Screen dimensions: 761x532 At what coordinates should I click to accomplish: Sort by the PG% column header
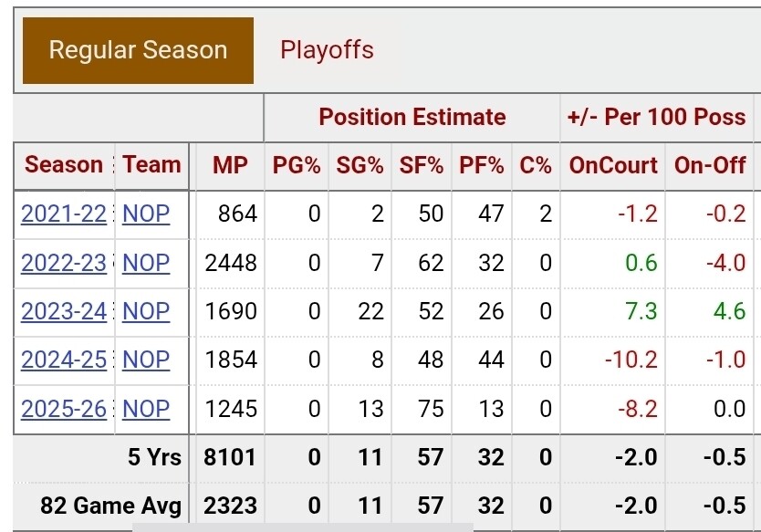pyautogui.click(x=297, y=165)
